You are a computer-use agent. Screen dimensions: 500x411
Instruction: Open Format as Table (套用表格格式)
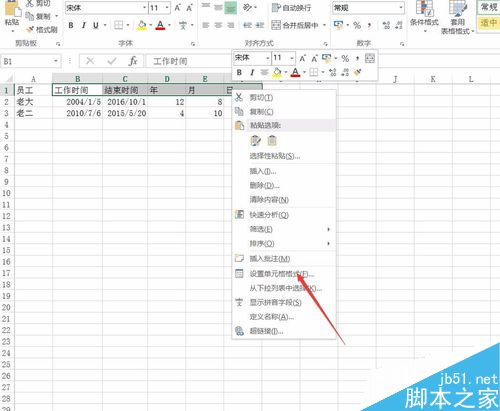coord(458,17)
